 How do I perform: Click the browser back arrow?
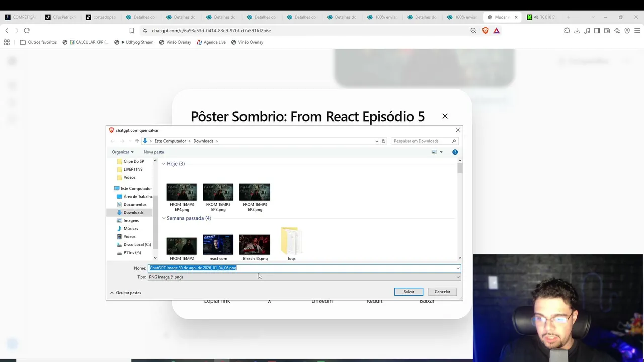pos(7,30)
